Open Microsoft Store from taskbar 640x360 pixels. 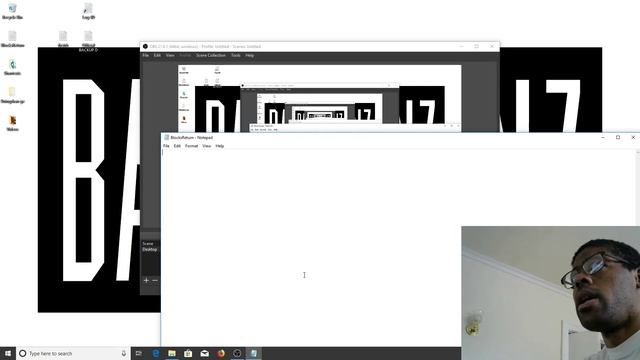pyautogui.click(x=188, y=353)
